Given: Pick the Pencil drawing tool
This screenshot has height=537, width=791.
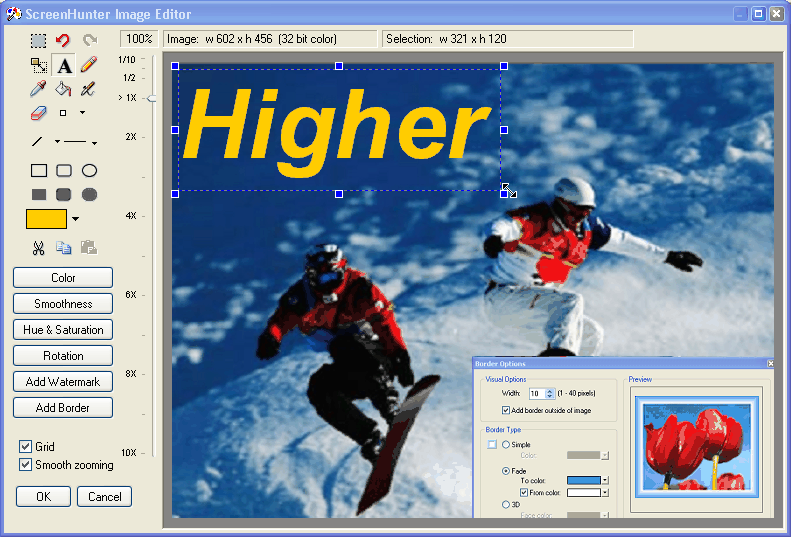Looking at the screenshot, I should tap(89, 65).
